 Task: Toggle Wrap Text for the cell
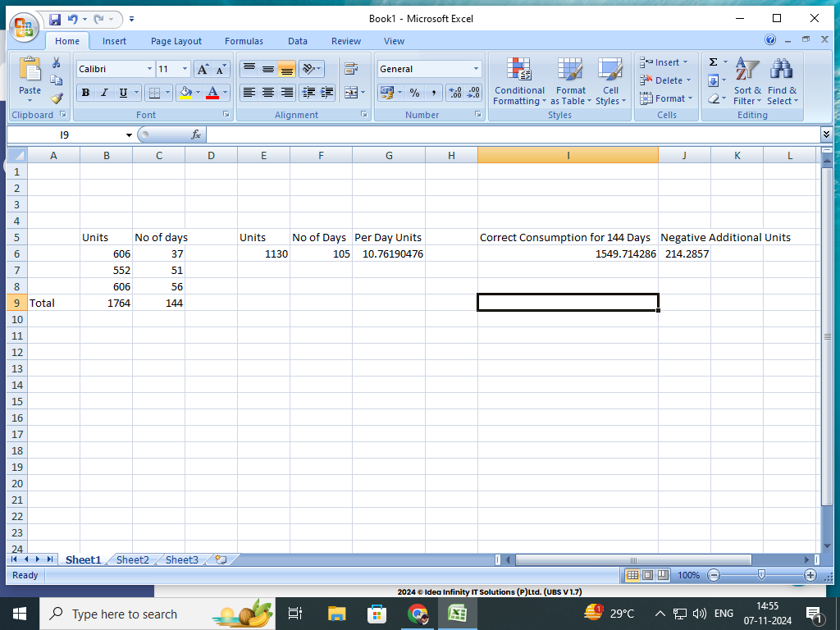(x=351, y=69)
